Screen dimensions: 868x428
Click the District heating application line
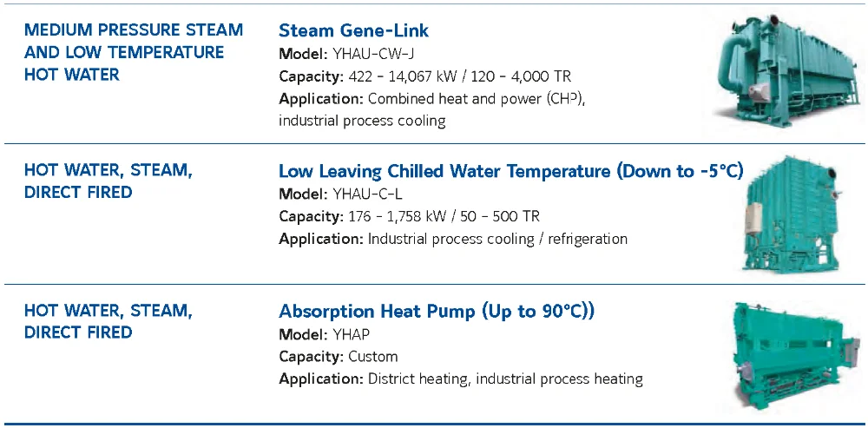[460, 379]
